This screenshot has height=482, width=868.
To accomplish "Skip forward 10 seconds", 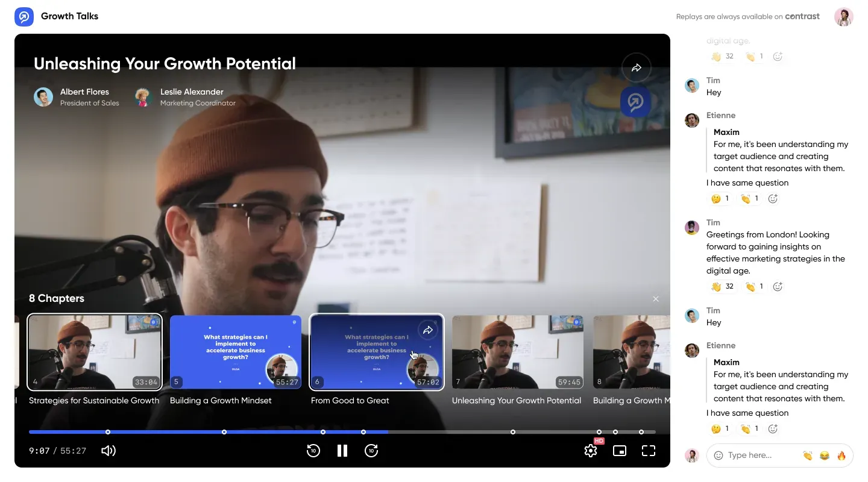I will click(x=372, y=450).
